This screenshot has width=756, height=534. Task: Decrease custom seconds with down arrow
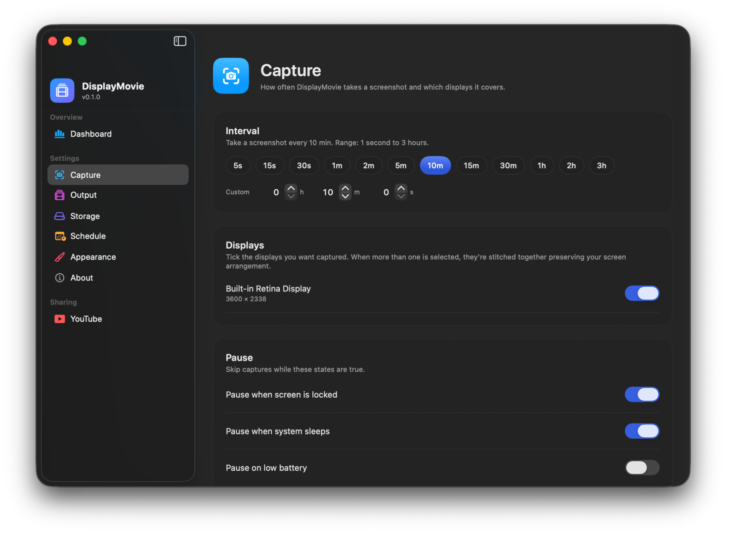401,196
